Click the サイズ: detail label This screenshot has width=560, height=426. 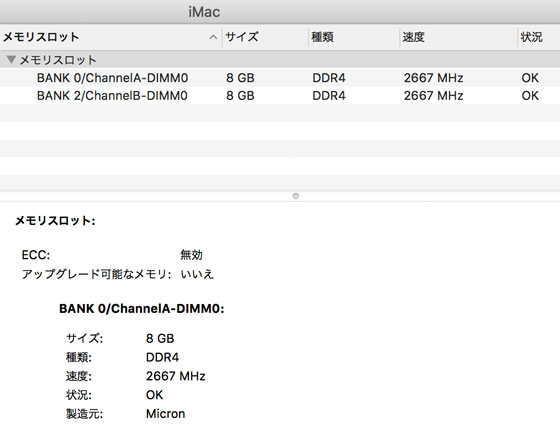pos(84,338)
